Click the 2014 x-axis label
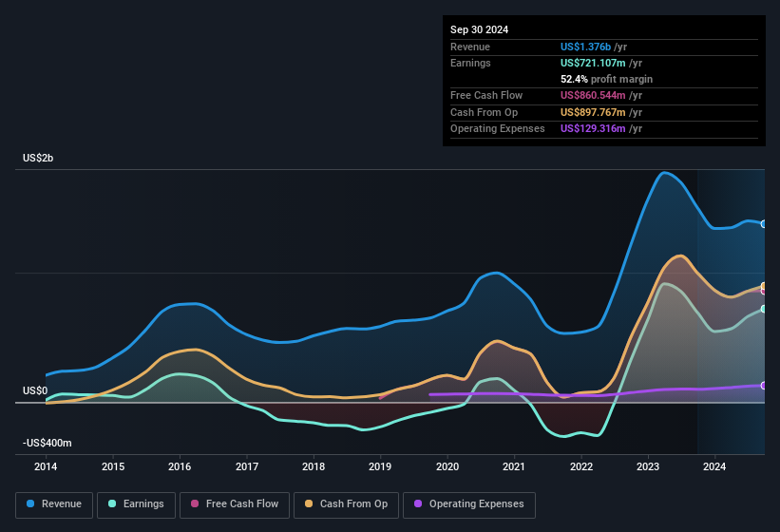 pos(46,466)
